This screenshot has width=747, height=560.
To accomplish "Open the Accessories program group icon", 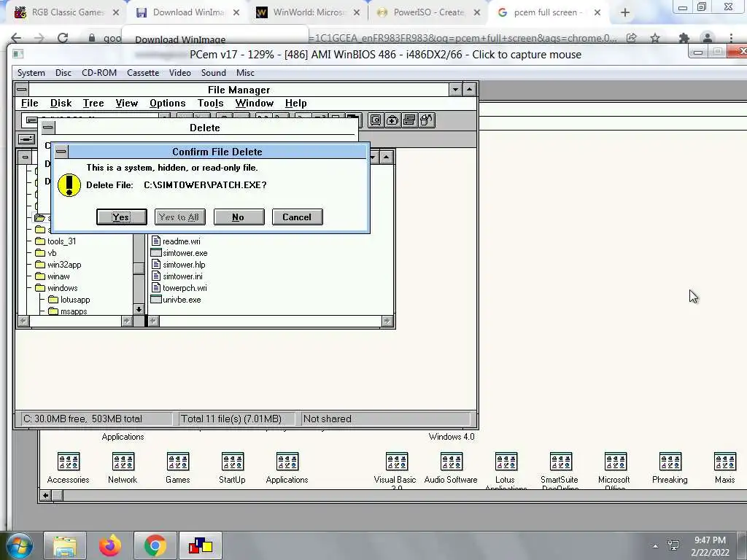I will pyautogui.click(x=68, y=468).
